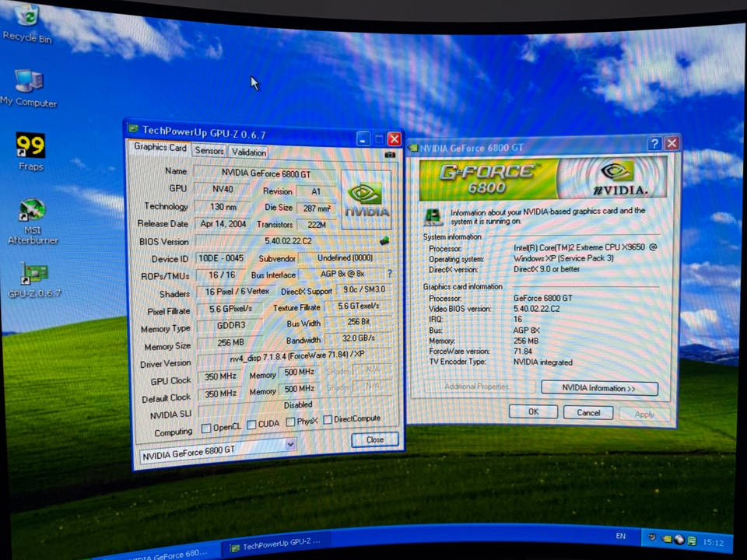Click the Apply button in NVIDIA dialog

tap(644, 415)
